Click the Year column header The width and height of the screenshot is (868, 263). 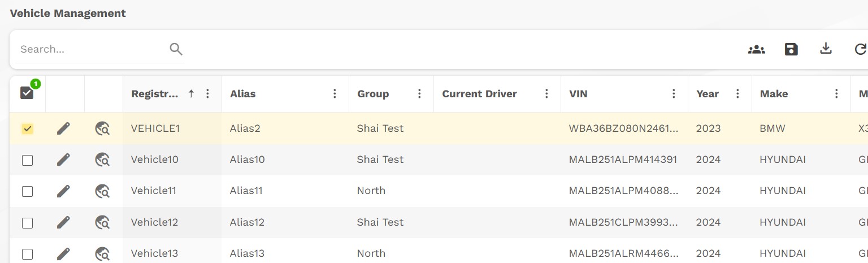pyautogui.click(x=708, y=94)
